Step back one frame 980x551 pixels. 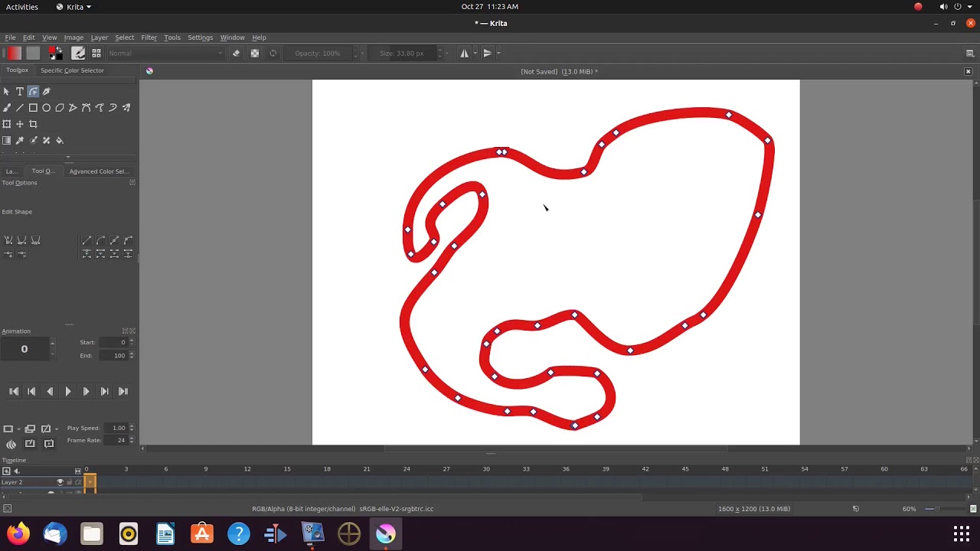(50, 391)
